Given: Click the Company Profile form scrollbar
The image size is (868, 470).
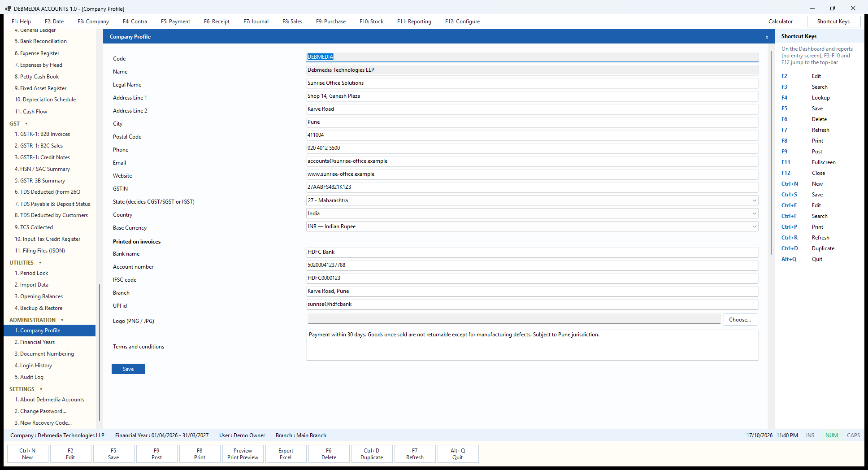Looking at the screenshot, I should pyautogui.click(x=771, y=152).
